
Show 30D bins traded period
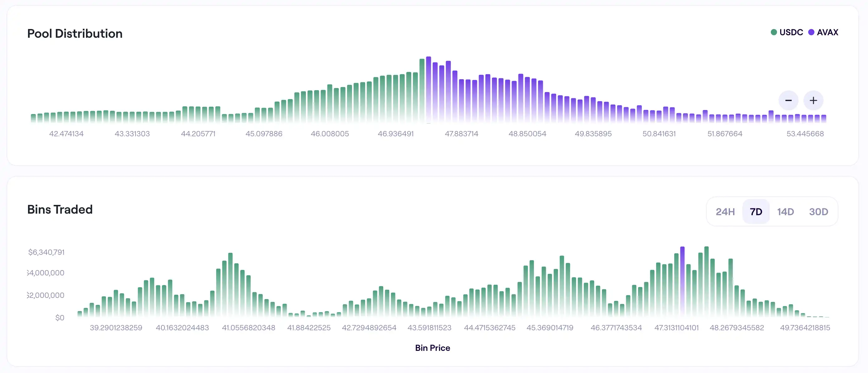tap(818, 211)
